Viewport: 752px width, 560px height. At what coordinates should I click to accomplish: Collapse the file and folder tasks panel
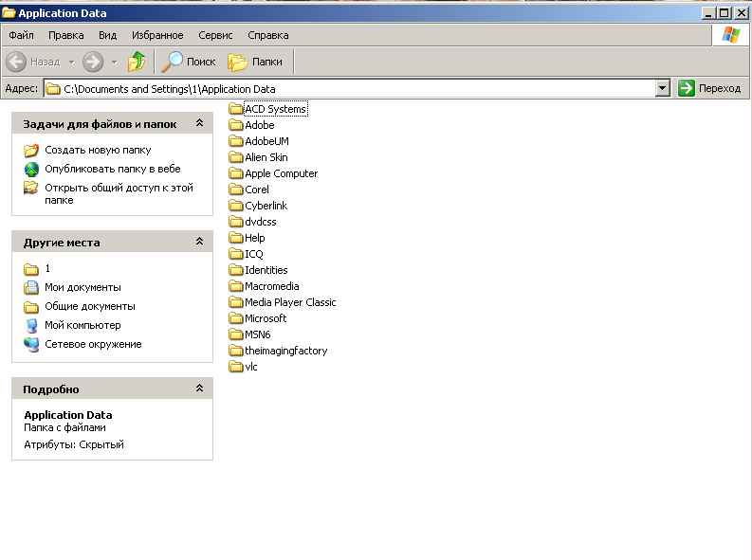coord(199,123)
